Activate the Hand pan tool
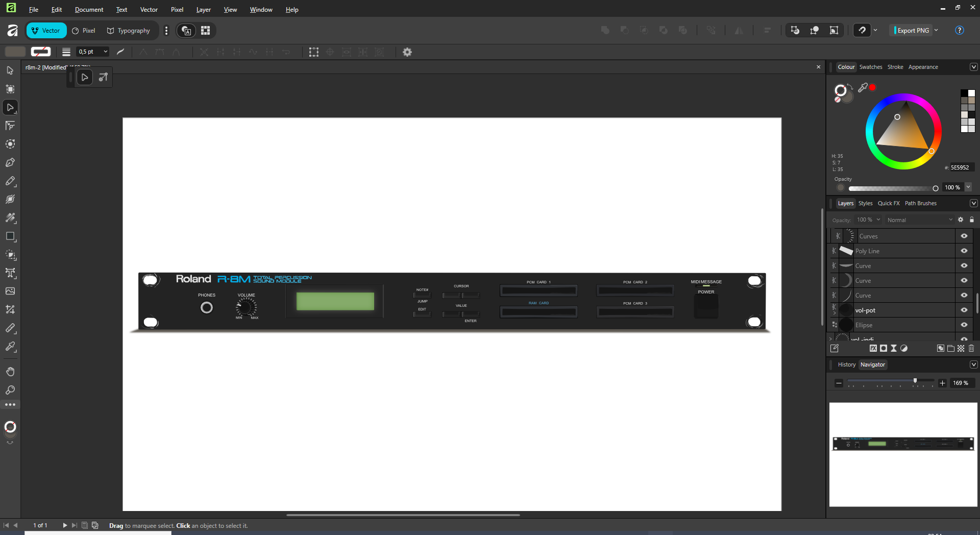This screenshot has height=535, width=980. [10, 372]
